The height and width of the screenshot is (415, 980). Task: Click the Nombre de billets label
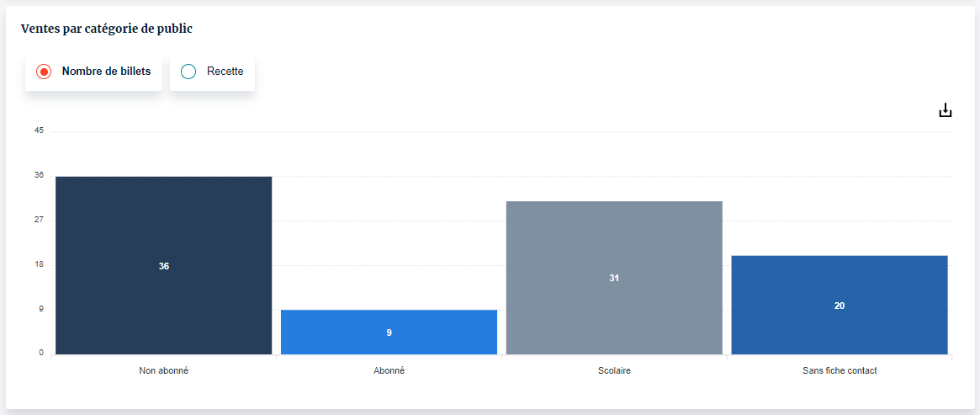tap(106, 72)
